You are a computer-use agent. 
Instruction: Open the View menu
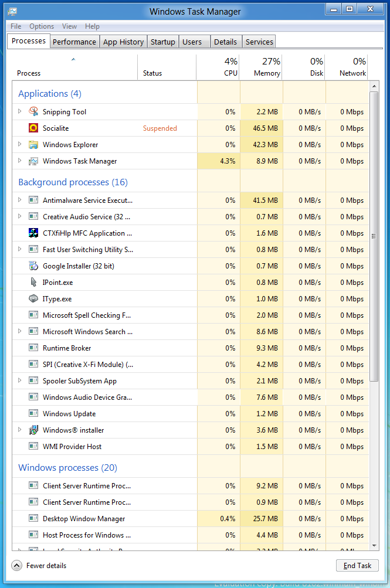coord(69,26)
